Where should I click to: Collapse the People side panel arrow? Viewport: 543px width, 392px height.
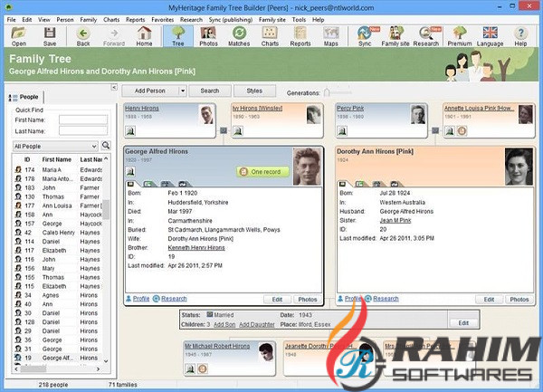[x=114, y=87]
